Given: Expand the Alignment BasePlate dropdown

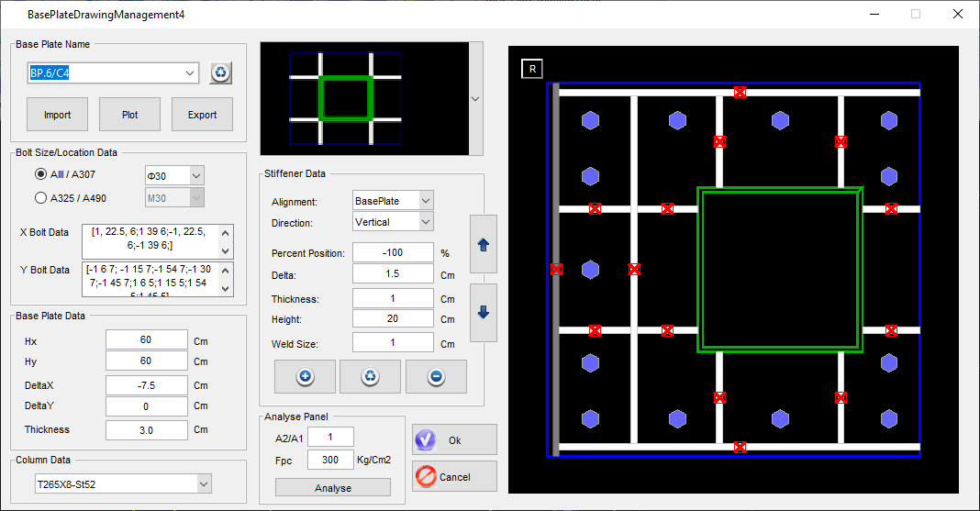Looking at the screenshot, I should pyautogui.click(x=424, y=201).
